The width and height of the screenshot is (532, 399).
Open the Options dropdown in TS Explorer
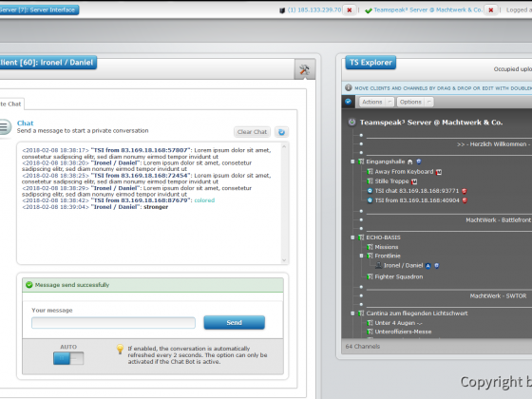click(414, 102)
